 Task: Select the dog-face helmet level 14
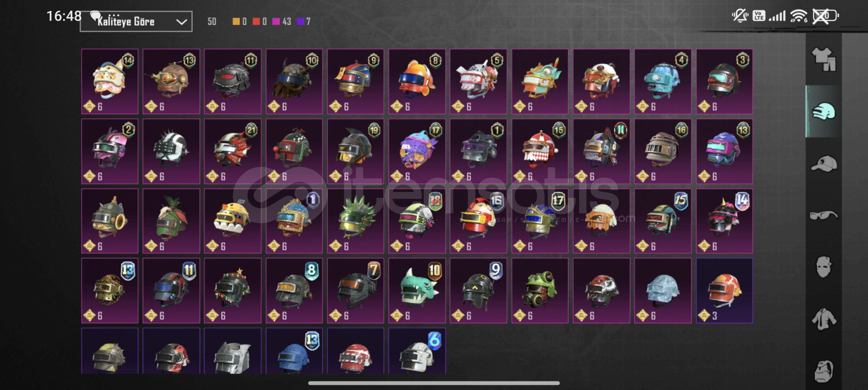click(110, 82)
